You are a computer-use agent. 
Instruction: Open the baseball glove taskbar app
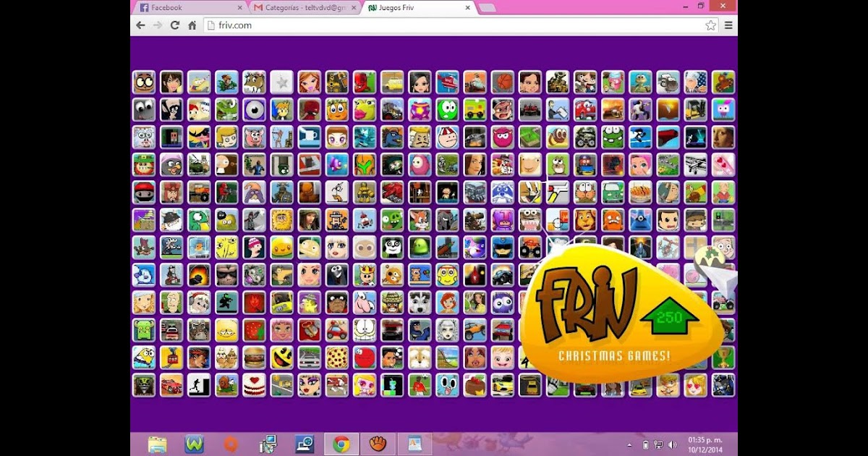(378, 444)
